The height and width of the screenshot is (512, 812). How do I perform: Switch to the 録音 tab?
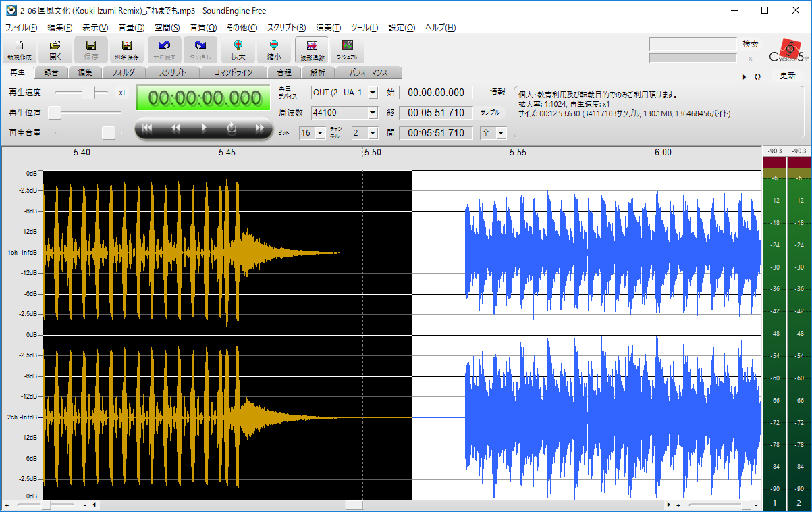[51, 72]
